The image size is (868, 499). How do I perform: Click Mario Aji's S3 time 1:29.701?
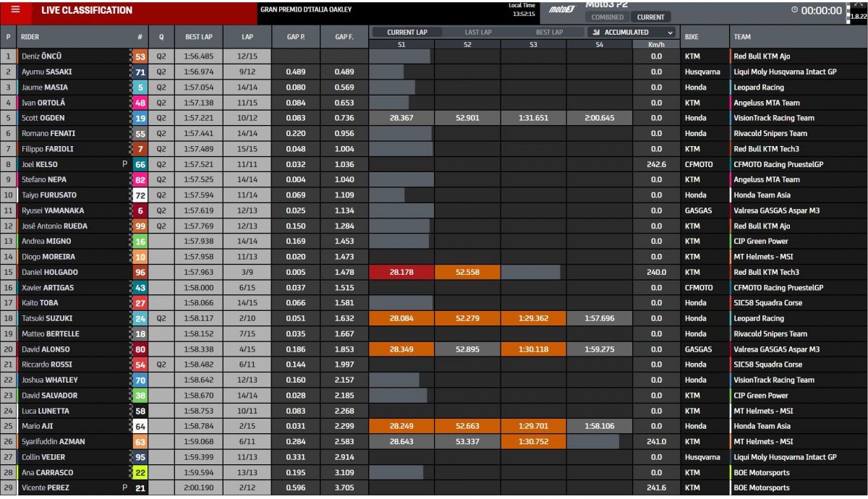(533, 426)
